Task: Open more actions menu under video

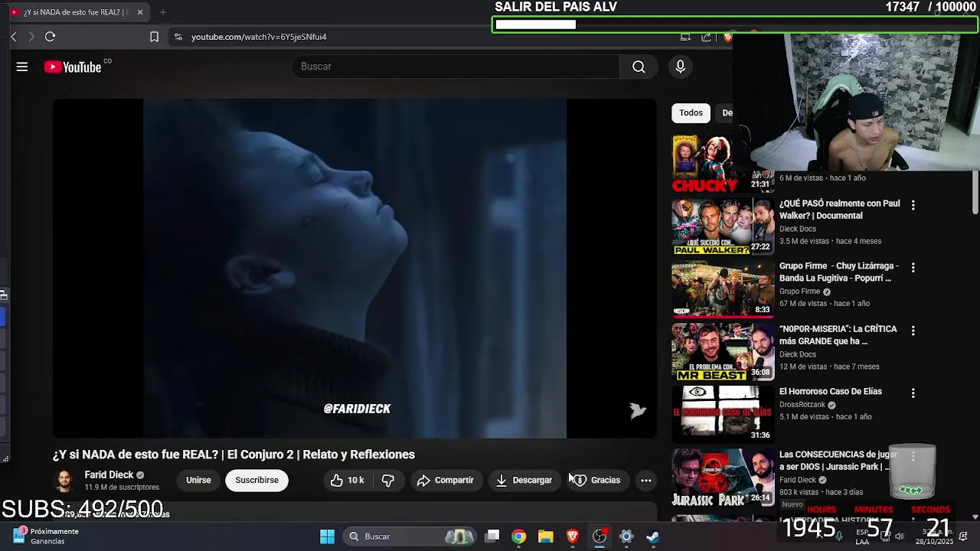Action: pyautogui.click(x=646, y=480)
